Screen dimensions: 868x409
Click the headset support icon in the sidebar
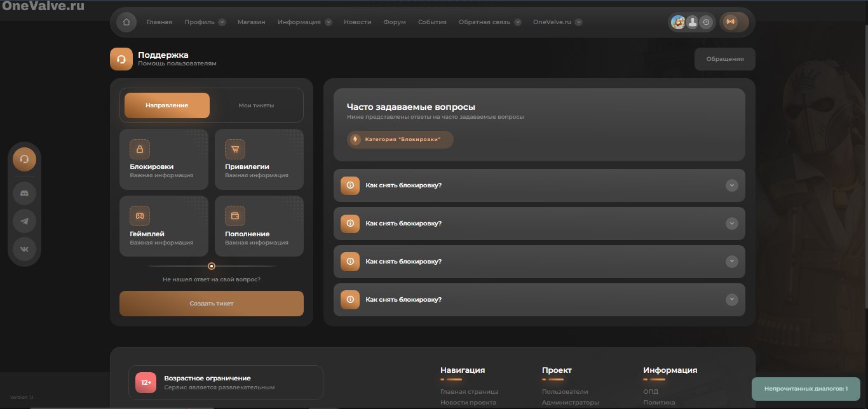(x=25, y=159)
